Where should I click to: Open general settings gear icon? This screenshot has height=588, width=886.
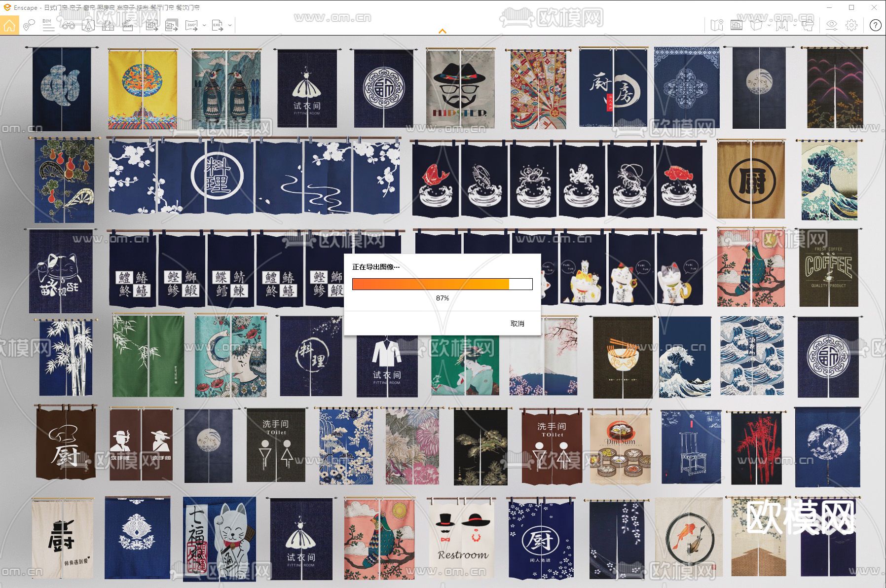[x=851, y=25]
